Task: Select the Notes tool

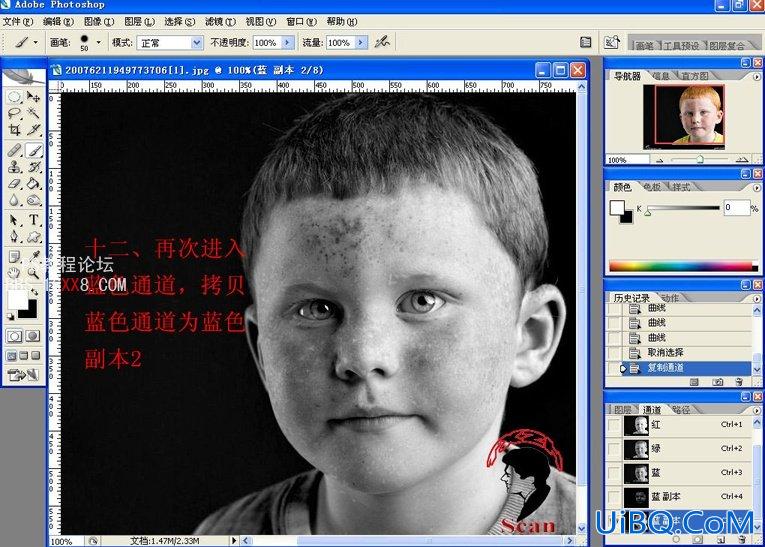Action: point(14,256)
